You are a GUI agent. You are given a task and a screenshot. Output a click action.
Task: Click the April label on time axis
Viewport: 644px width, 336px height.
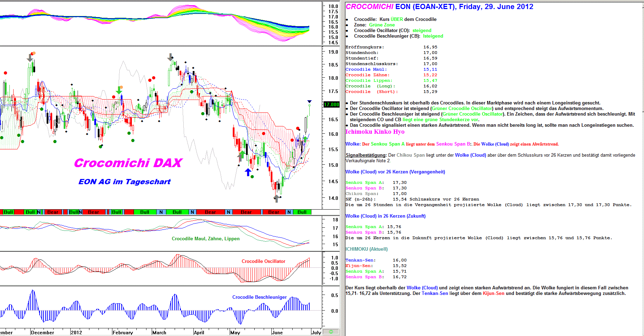[199, 333]
